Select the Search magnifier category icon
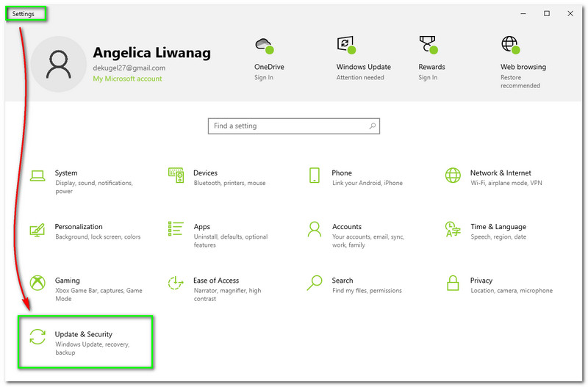This screenshot has height=387, width=588. coord(315,283)
